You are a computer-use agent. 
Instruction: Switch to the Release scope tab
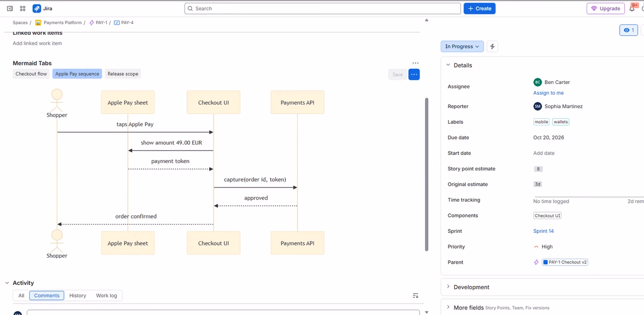(x=123, y=74)
